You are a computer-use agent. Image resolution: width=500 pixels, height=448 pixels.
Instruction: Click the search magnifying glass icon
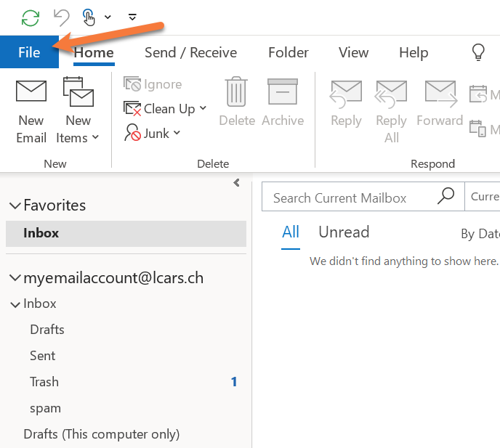coord(445,197)
